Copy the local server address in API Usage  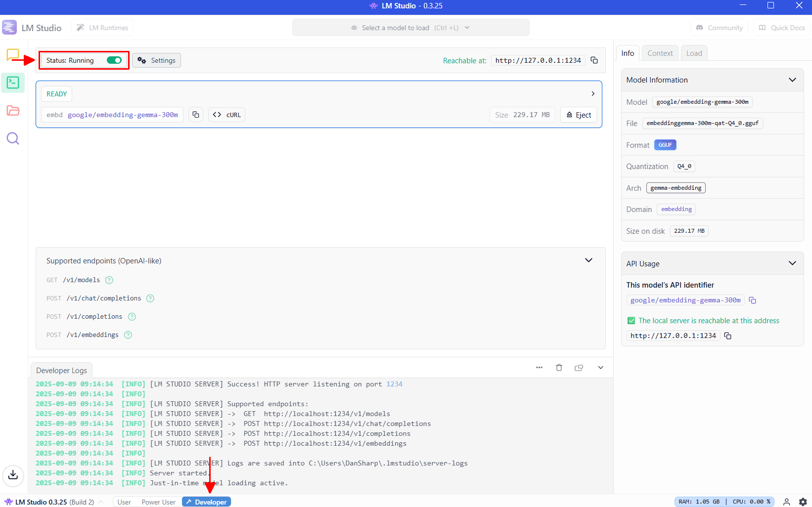tap(728, 336)
